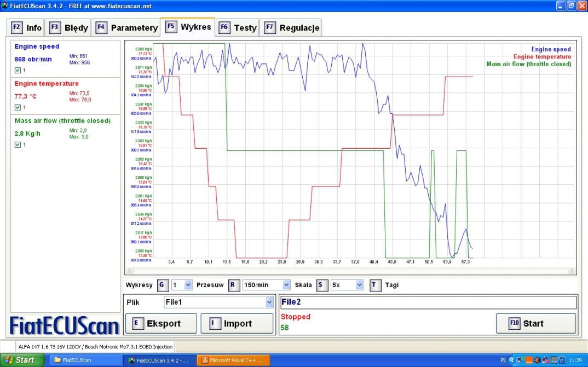Switch to the Parametery tab

(127, 27)
